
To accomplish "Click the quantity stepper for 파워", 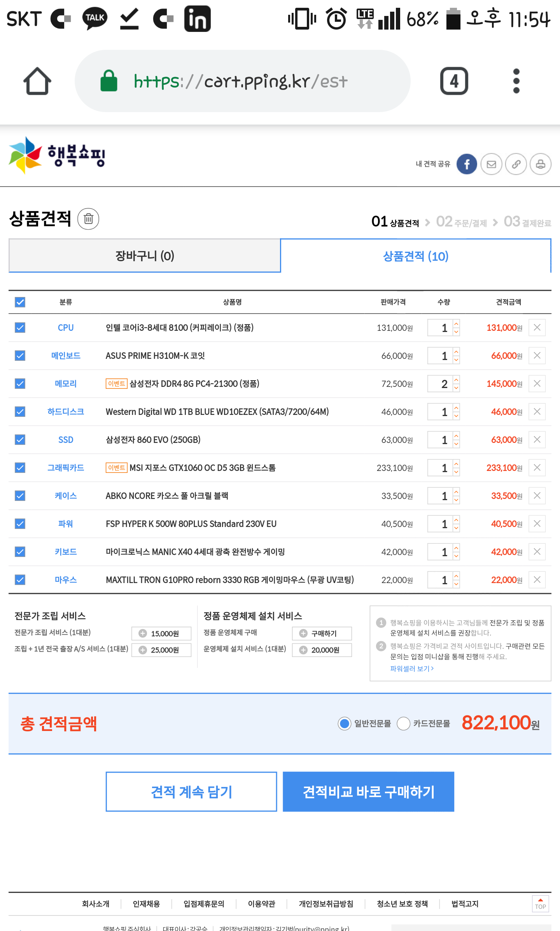I will pos(456,524).
